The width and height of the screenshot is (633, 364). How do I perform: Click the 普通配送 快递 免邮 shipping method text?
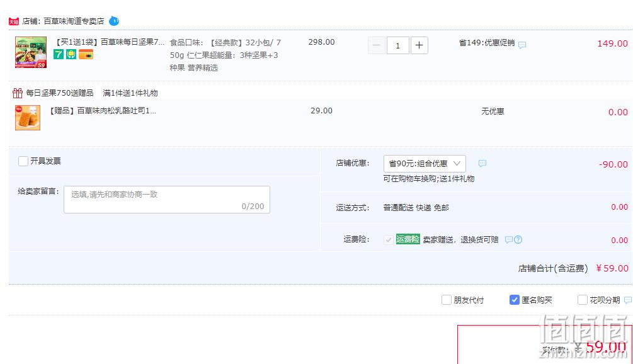[x=416, y=207]
